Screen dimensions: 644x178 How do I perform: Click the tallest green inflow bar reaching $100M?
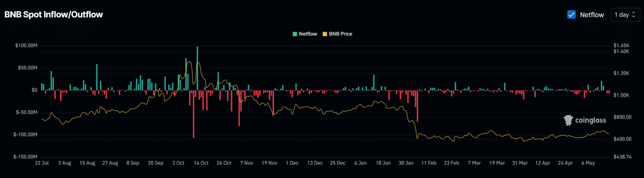197,68
